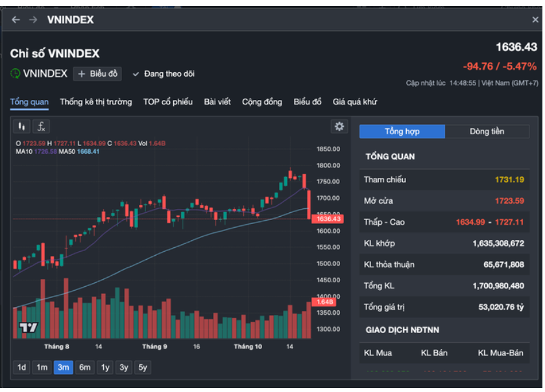Click the + Biểu đồ button
The height and width of the screenshot is (392, 545).
click(x=97, y=74)
